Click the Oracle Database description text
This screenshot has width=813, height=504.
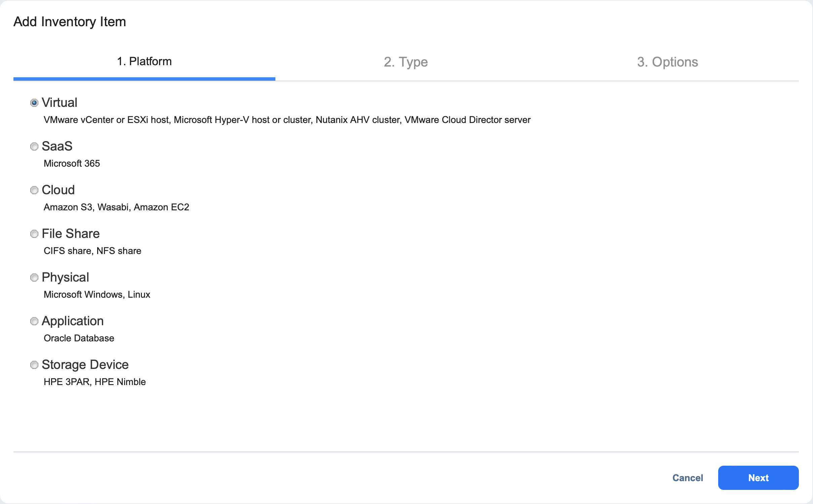[79, 338]
